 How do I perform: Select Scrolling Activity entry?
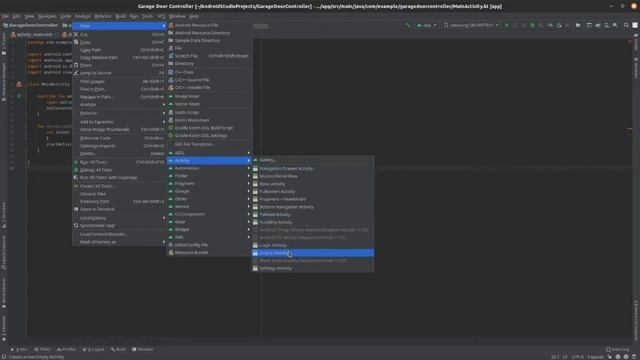pos(313,222)
